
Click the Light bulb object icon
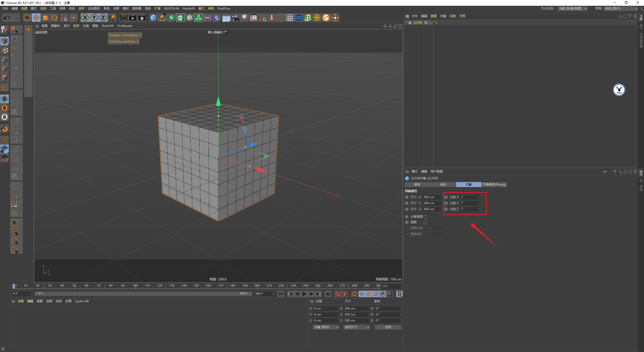pyautogui.click(x=244, y=18)
